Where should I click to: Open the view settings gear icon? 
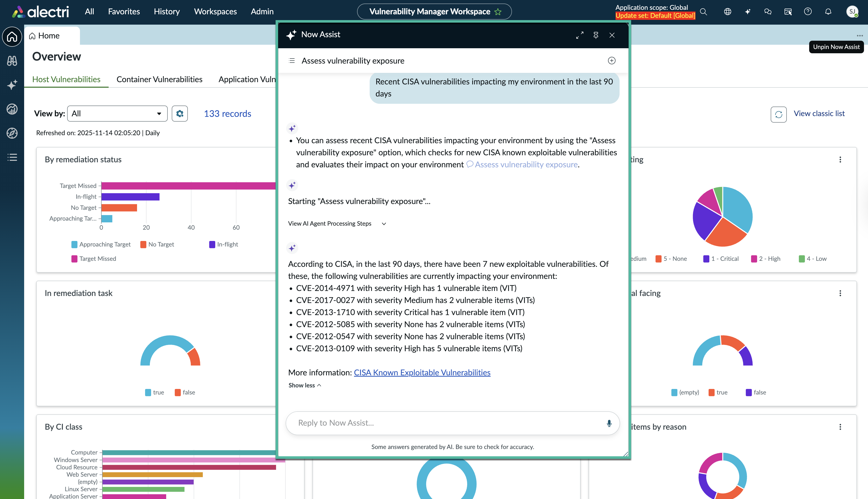180,113
